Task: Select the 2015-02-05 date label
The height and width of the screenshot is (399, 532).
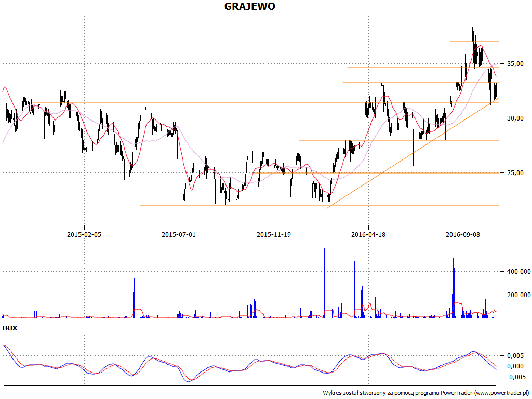Action: [x=84, y=234]
